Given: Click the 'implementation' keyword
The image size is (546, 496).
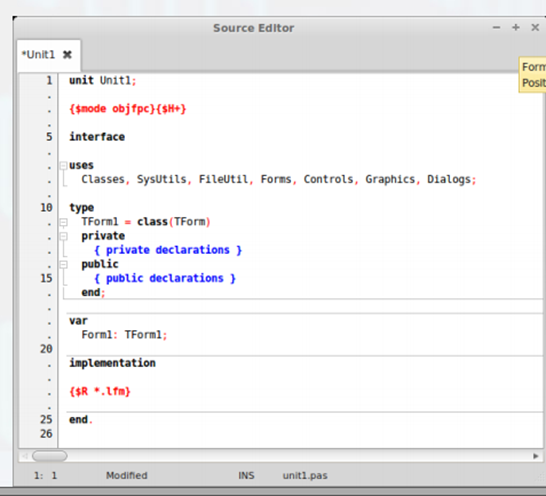Looking at the screenshot, I should (112, 363).
